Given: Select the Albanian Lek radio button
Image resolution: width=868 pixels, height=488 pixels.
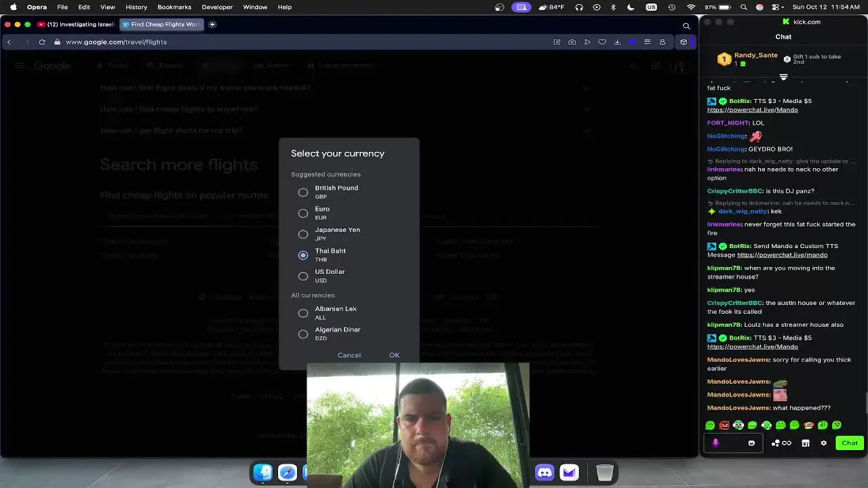Looking at the screenshot, I should (x=303, y=313).
